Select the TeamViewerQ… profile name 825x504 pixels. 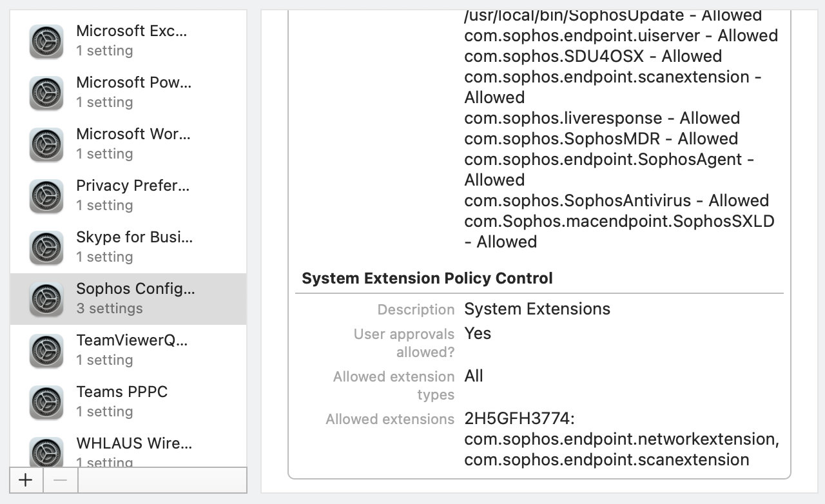pyautogui.click(x=132, y=340)
